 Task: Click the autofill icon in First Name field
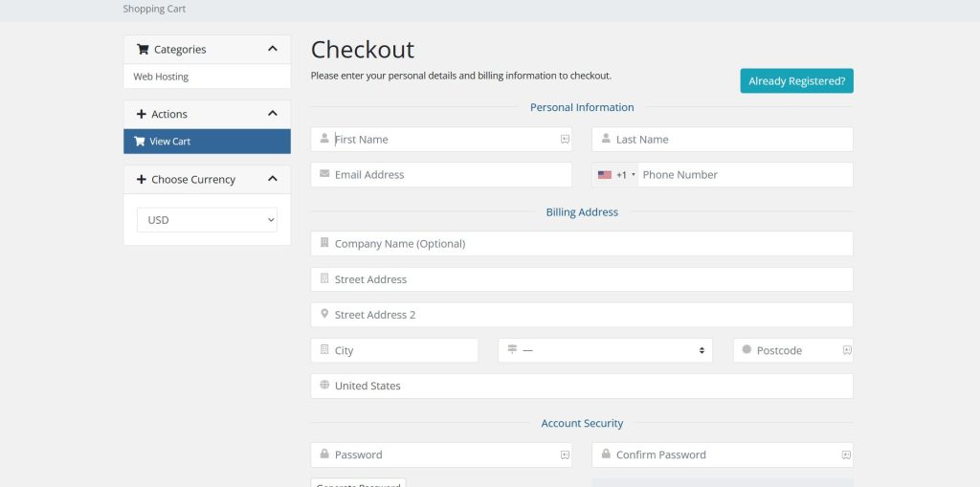(x=565, y=140)
